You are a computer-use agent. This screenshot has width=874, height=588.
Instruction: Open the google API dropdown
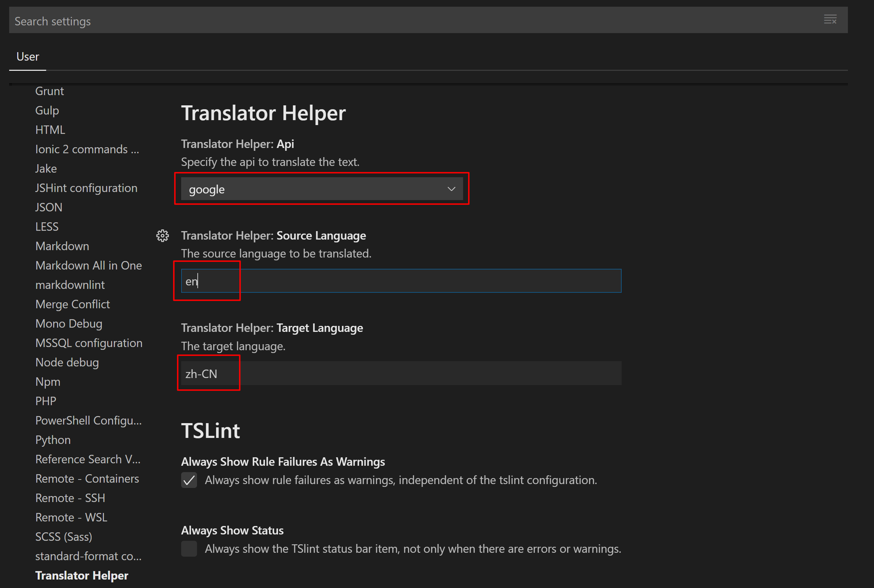(321, 189)
